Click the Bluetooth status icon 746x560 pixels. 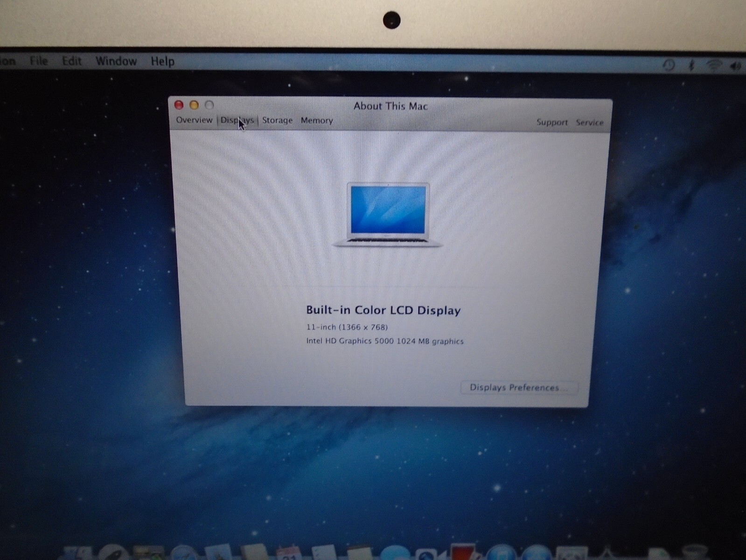(x=691, y=65)
